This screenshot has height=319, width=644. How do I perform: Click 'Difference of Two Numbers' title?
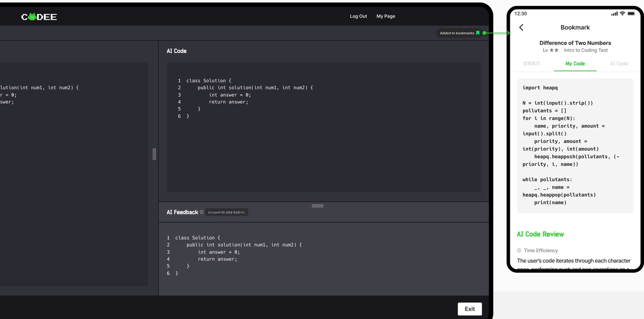click(x=575, y=43)
